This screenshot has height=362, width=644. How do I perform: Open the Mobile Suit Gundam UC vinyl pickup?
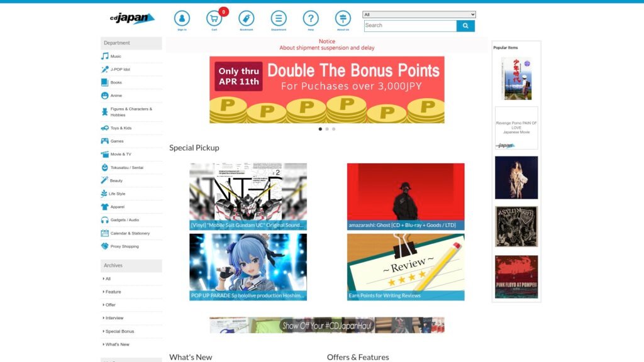(x=248, y=197)
